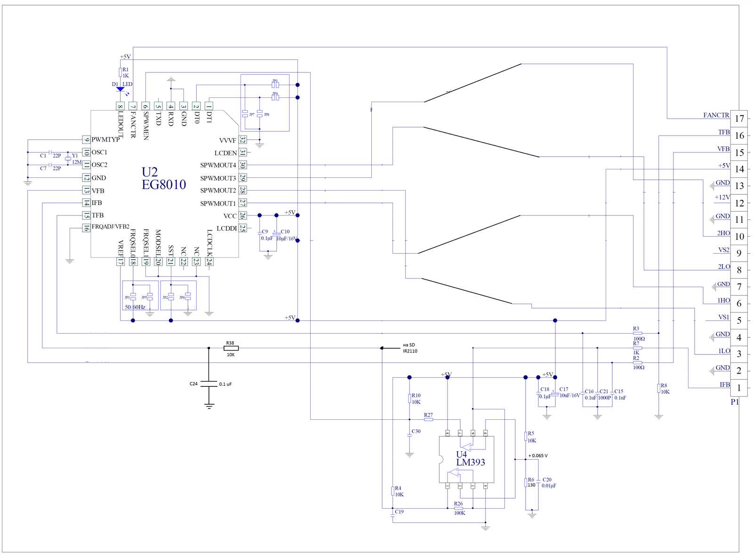The image size is (753, 560).
Task: Select the R6 130 resistor symbol
Action: point(526,481)
